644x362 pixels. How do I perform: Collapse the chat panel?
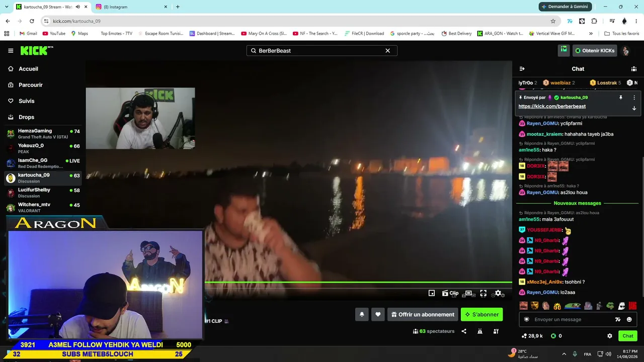[522, 69]
